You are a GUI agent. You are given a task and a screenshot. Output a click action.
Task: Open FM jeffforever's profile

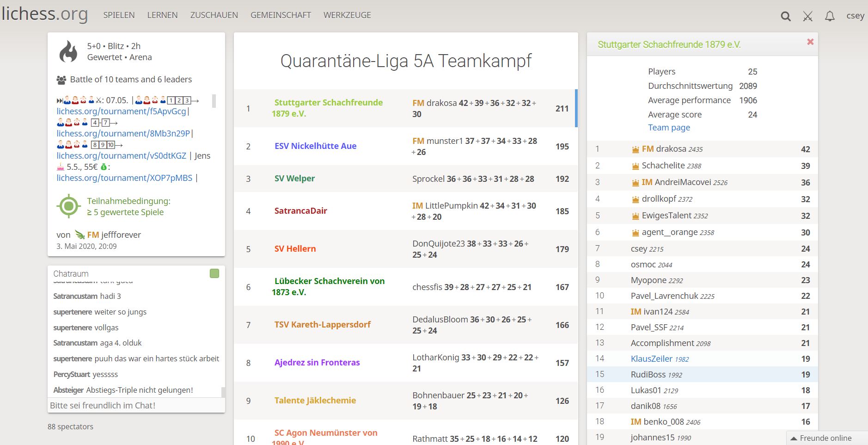(114, 235)
